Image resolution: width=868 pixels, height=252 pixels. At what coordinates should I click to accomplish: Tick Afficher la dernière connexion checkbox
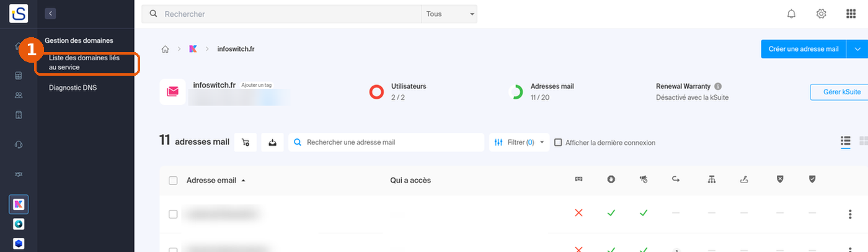coord(558,142)
